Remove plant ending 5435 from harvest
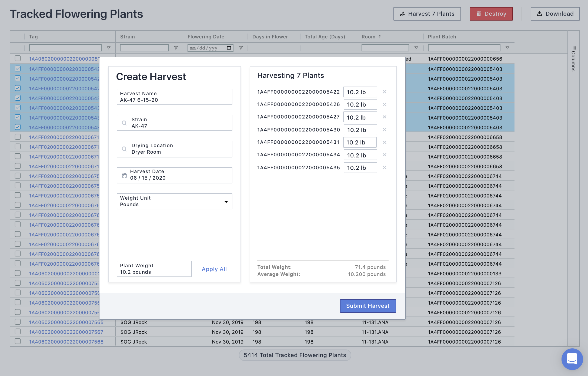The image size is (588, 376). (384, 168)
